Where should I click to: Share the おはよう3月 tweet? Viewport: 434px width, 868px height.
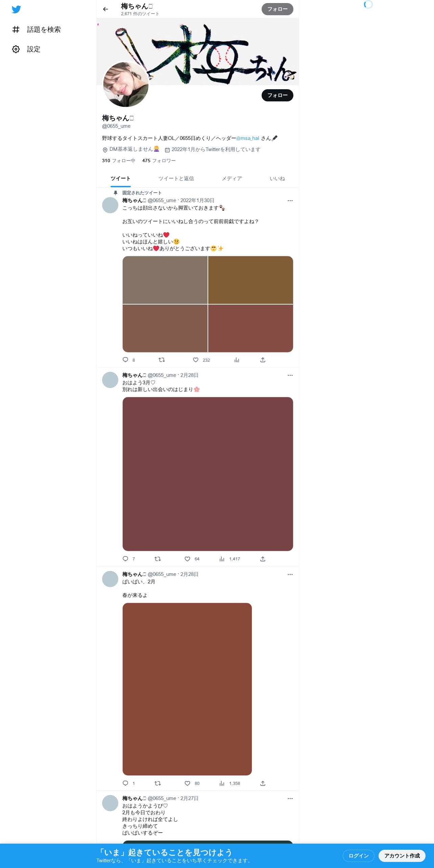point(263,559)
